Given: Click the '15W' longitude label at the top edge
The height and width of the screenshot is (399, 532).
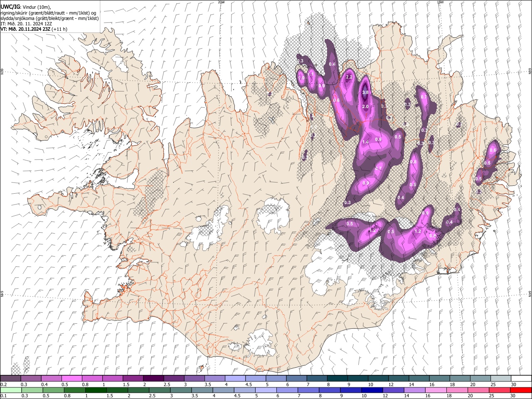Looking at the screenshot, I should click(x=440, y=2).
